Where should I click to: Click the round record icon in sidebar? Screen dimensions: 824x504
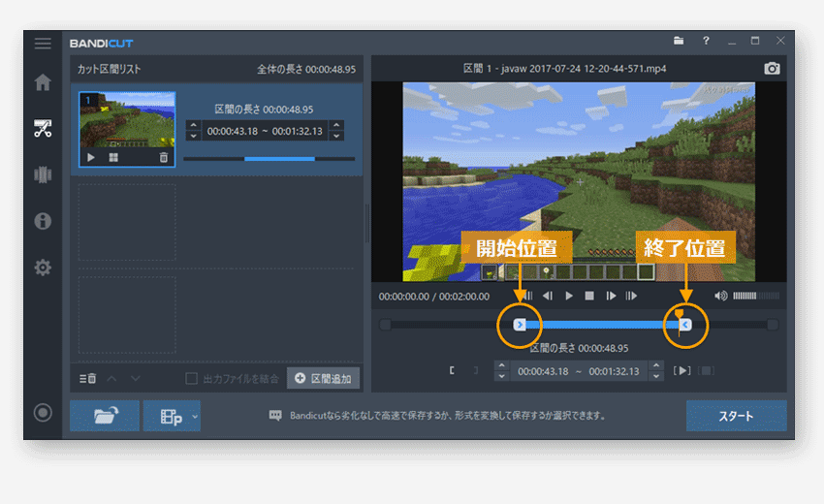tap(43, 413)
